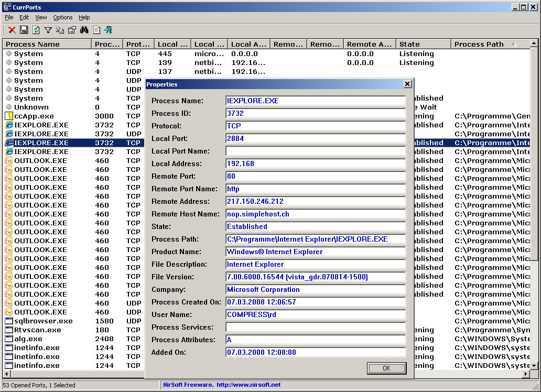This screenshot has width=541, height=392.
Task: Click process ID 3000 cell
Action: (x=104, y=116)
